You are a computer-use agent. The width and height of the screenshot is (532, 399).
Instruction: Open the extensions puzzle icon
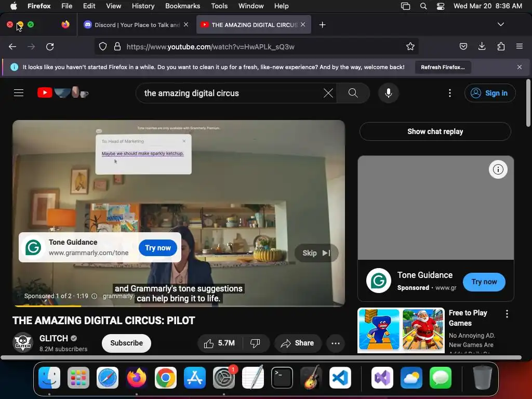click(501, 46)
